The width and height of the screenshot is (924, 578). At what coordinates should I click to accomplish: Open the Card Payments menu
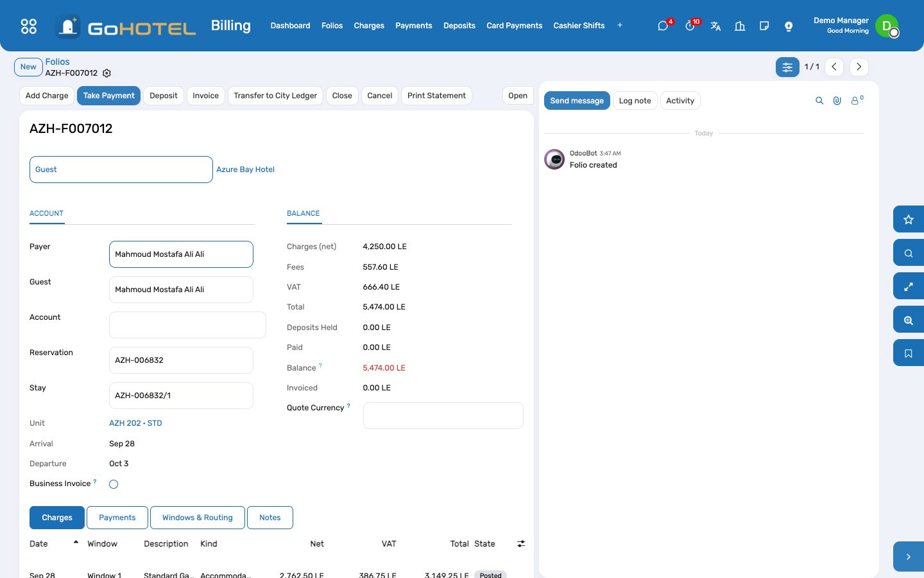click(515, 26)
